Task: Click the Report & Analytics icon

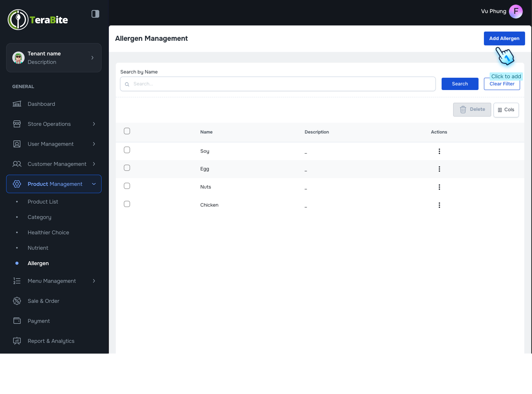Action: pos(17,341)
